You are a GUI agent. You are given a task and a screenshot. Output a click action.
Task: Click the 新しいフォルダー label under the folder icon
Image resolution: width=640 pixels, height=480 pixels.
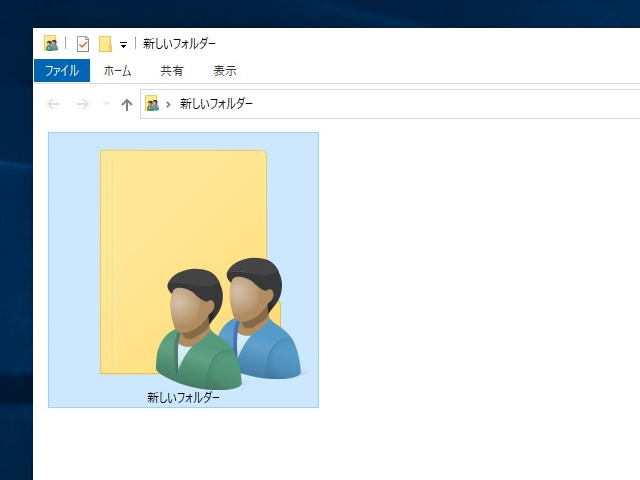(183, 397)
